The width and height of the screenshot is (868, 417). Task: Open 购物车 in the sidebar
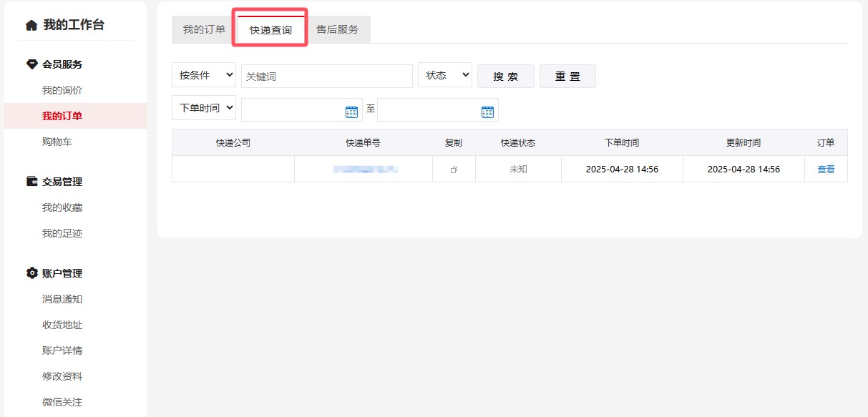[57, 142]
